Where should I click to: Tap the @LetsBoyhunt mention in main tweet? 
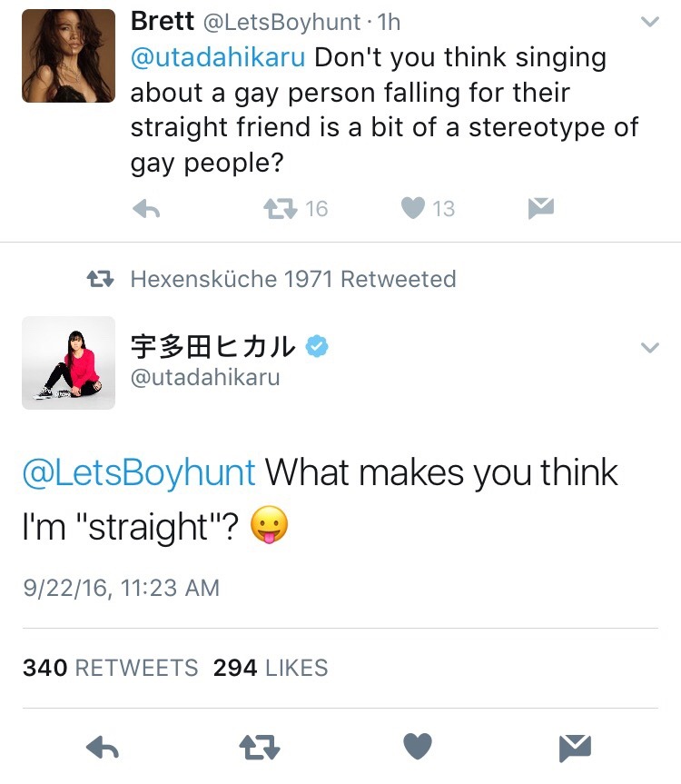(139, 473)
